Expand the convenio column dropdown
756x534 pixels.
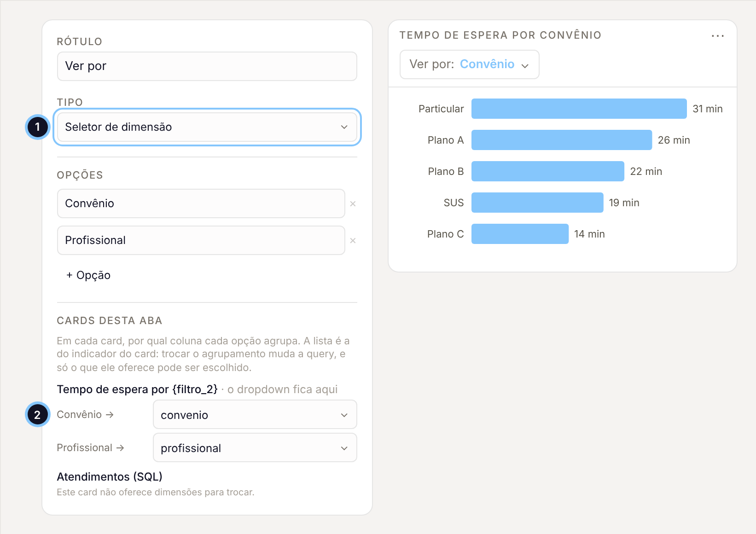pos(255,415)
